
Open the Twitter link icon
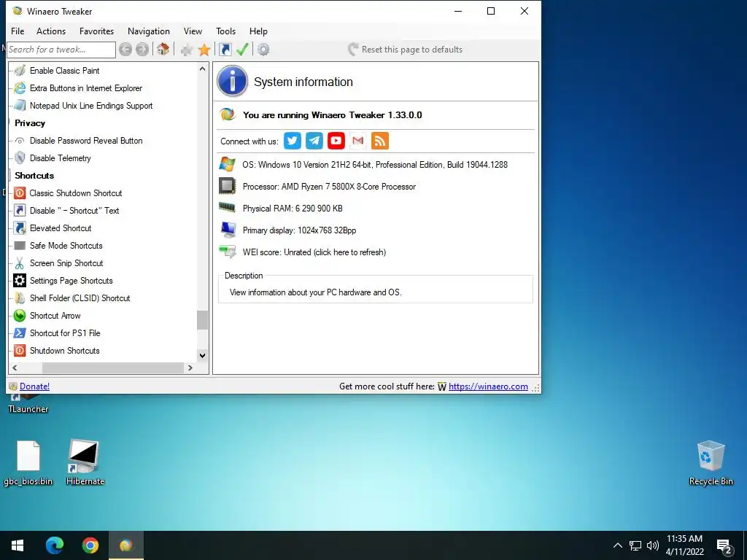click(x=293, y=141)
